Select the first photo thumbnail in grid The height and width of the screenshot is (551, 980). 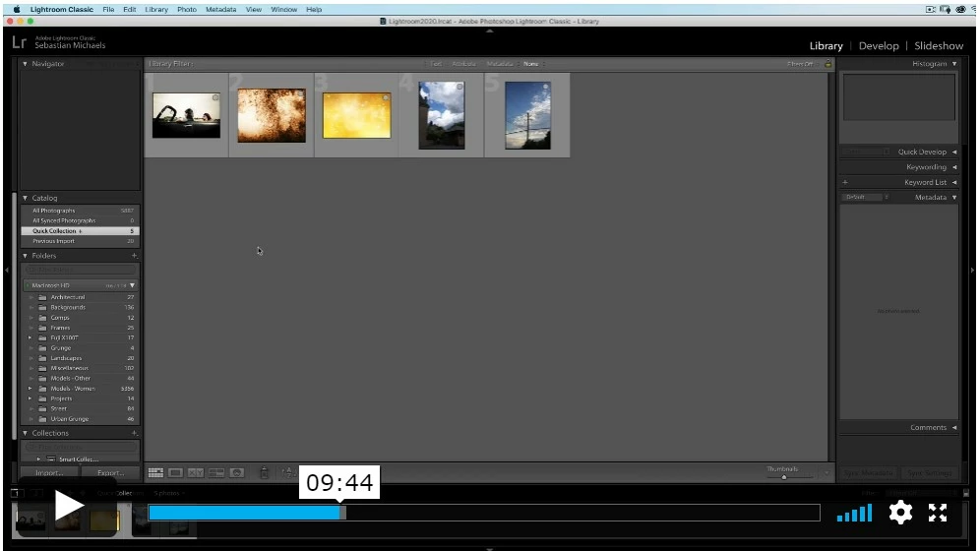[x=186, y=115]
